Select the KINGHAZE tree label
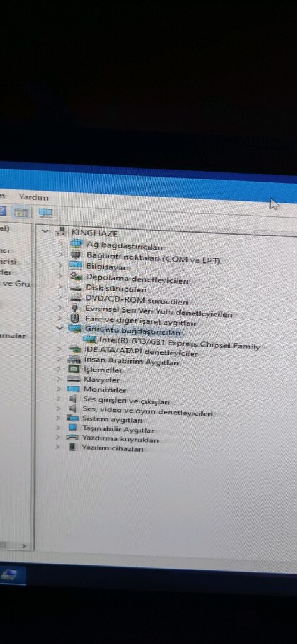 [94, 233]
